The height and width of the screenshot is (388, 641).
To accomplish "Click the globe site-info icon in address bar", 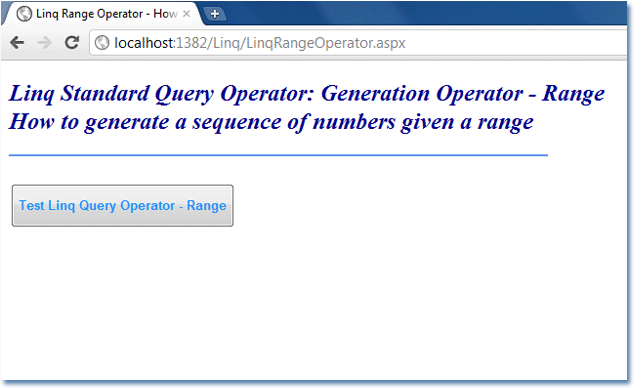I will pyautogui.click(x=102, y=43).
